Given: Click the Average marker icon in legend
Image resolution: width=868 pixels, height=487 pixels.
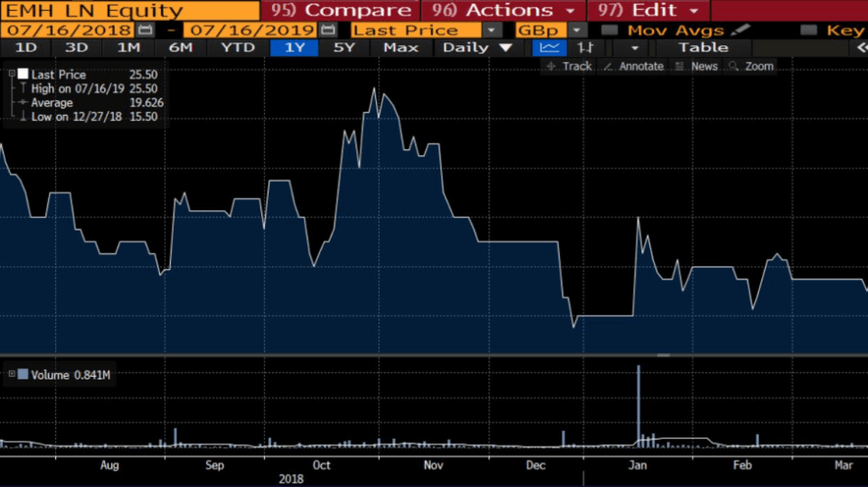Looking at the screenshot, I should click(23, 102).
